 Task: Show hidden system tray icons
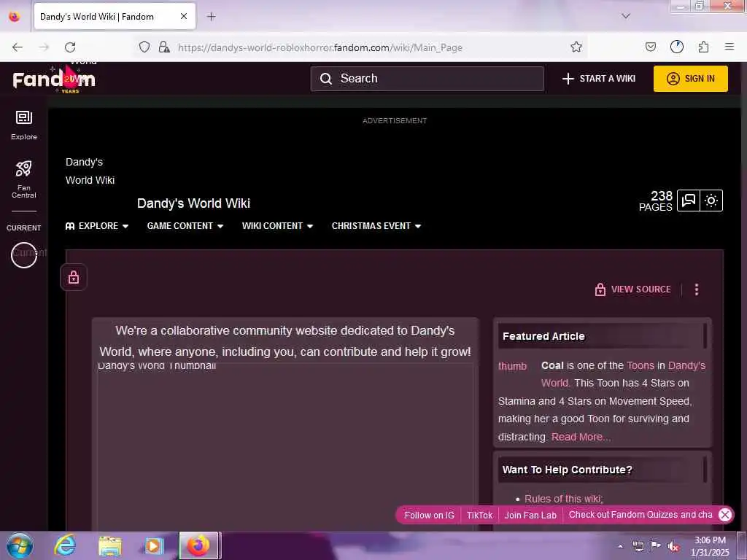click(620, 546)
